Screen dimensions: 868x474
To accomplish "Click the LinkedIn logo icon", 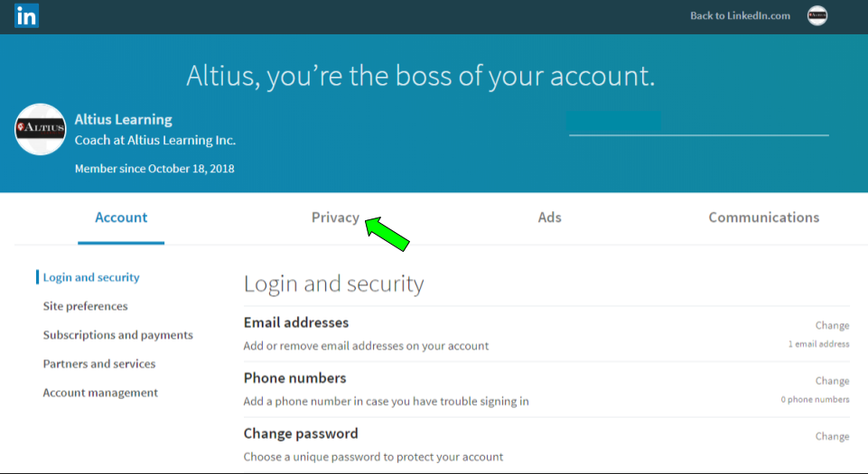I will 27,15.
